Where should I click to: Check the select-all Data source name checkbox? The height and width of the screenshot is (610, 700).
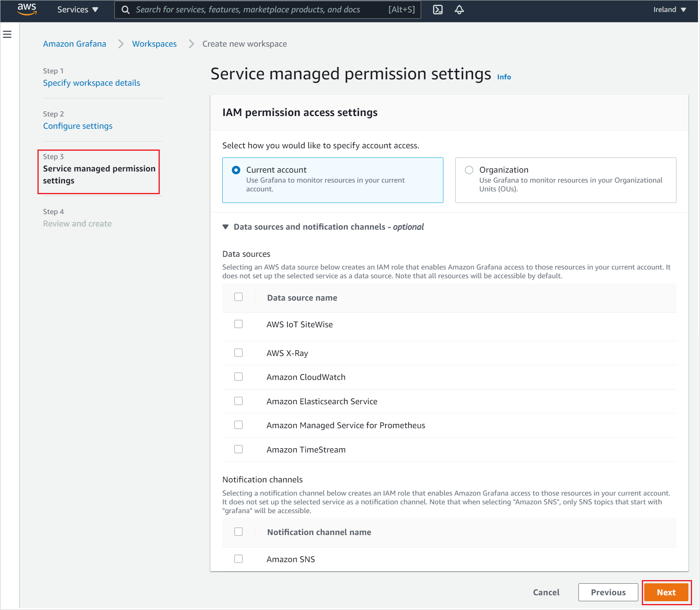click(239, 297)
